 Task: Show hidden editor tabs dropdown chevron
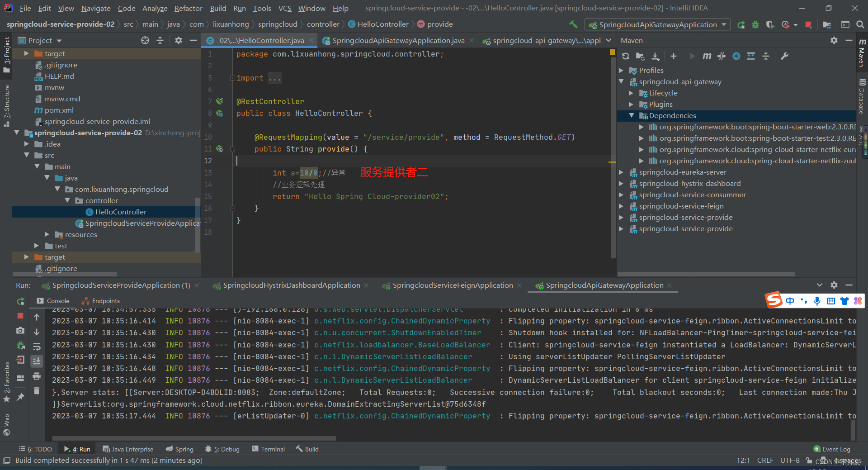pos(609,40)
